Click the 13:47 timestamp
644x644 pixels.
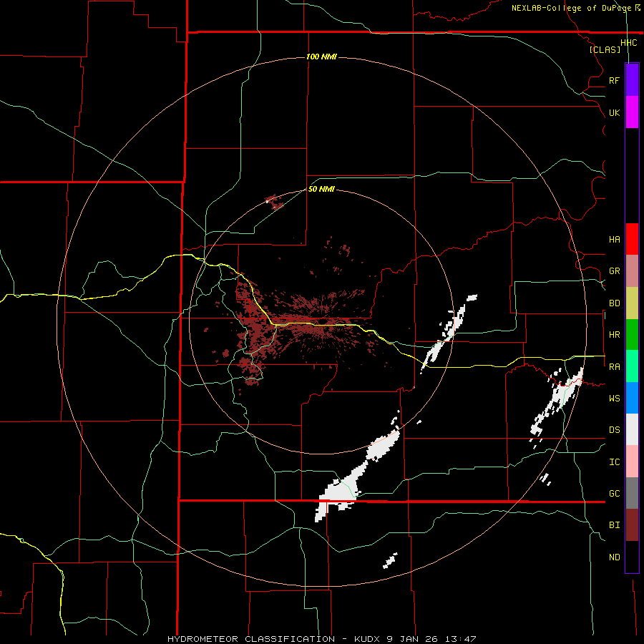click(460, 639)
